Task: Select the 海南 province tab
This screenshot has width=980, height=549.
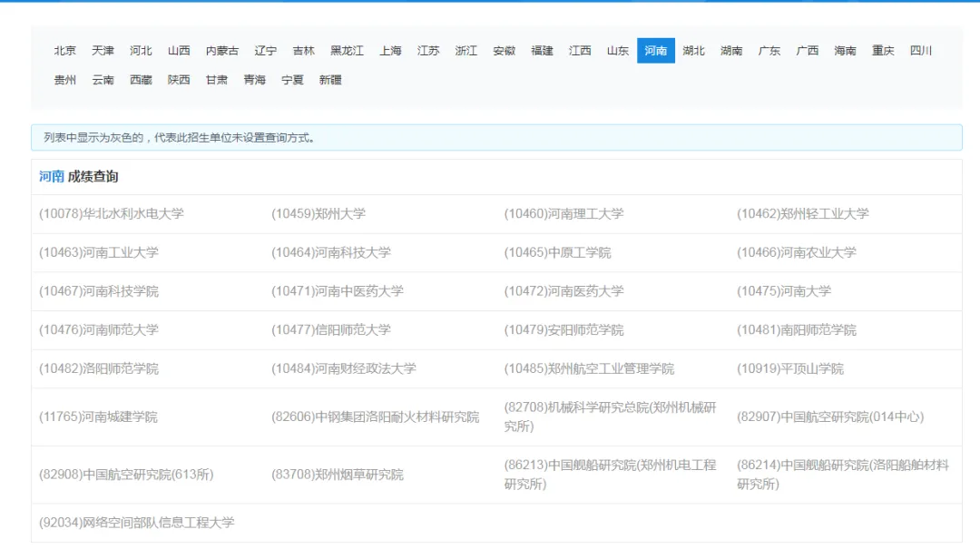Action: [845, 51]
